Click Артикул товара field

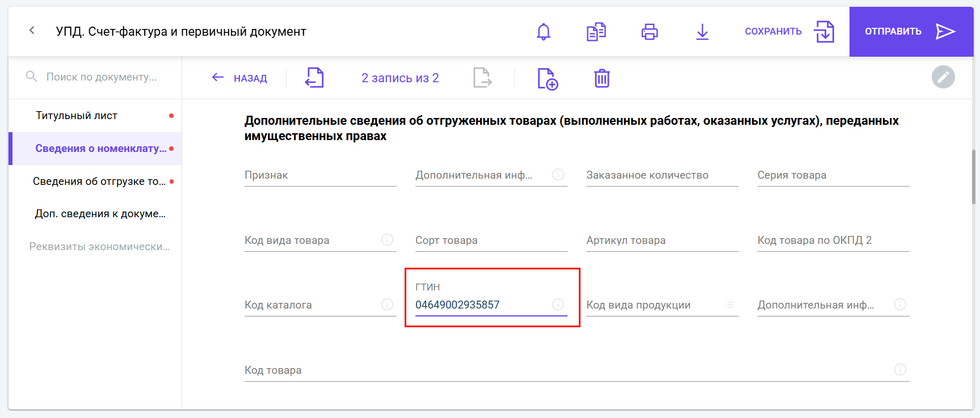662,240
